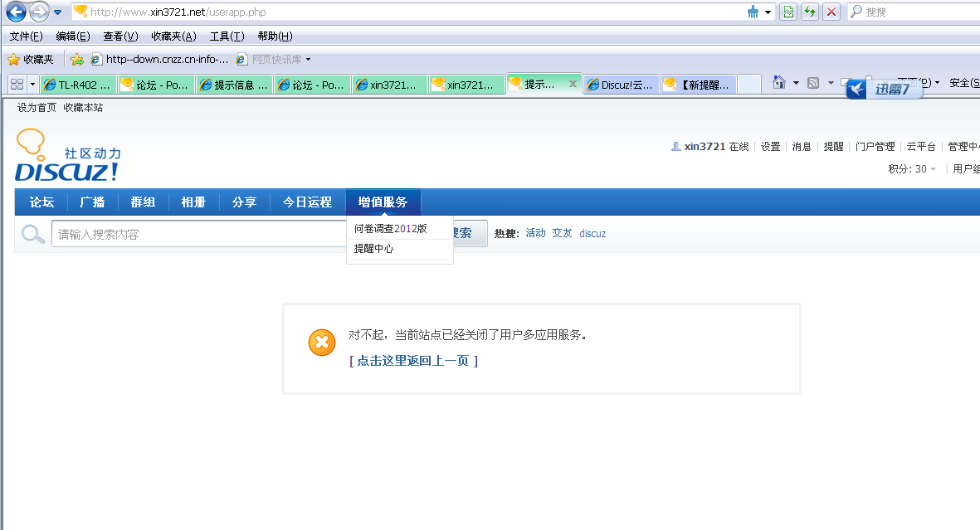Click the hot search 活动 link
This screenshot has height=530, width=980.
click(x=535, y=233)
